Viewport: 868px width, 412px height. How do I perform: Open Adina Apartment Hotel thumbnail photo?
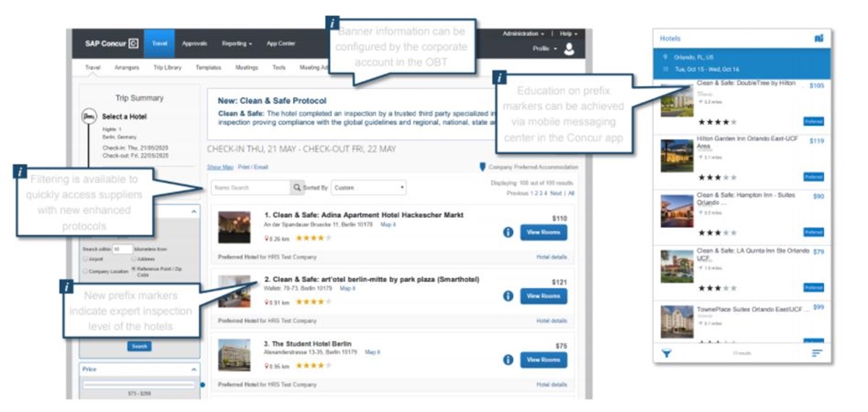(234, 227)
